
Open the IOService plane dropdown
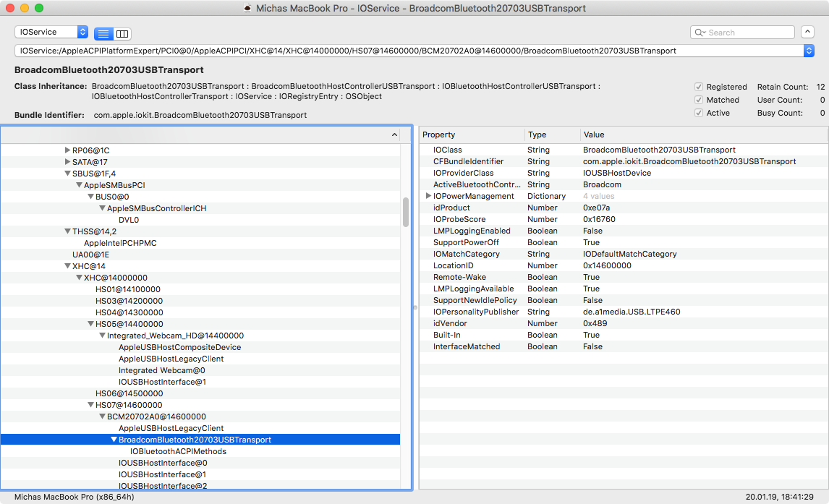pos(51,33)
